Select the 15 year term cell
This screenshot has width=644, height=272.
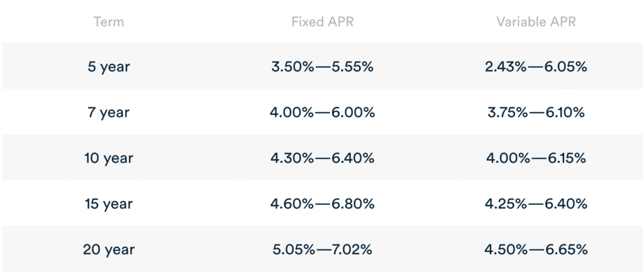point(109,204)
